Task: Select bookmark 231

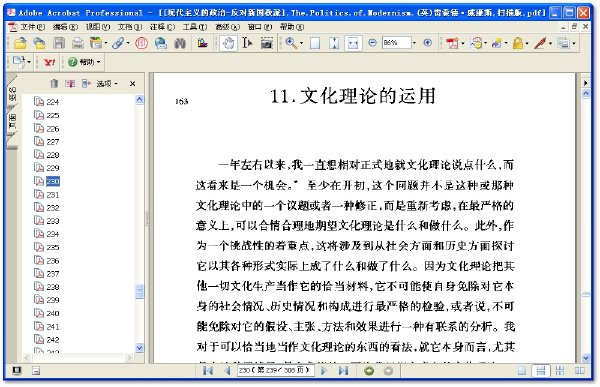Action: (x=53, y=194)
